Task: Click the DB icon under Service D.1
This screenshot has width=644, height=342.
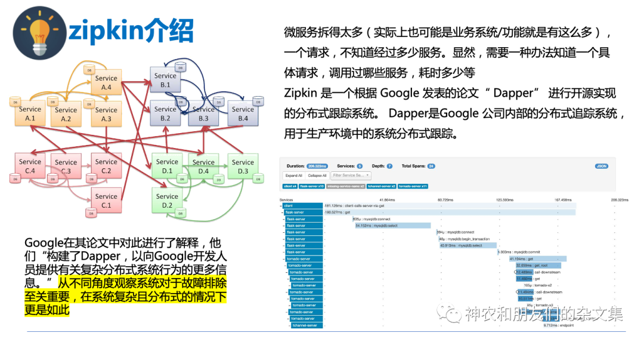Action: click(x=182, y=179)
